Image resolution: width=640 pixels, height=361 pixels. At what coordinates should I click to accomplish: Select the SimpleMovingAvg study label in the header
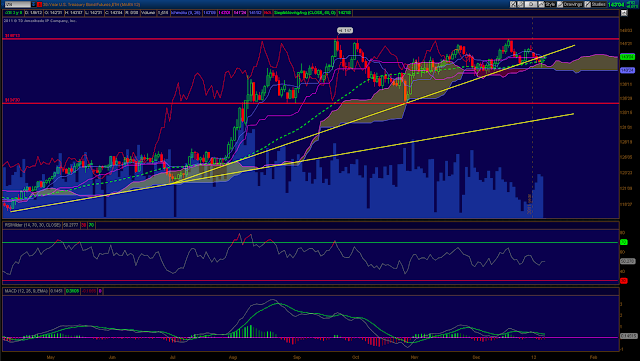point(305,13)
